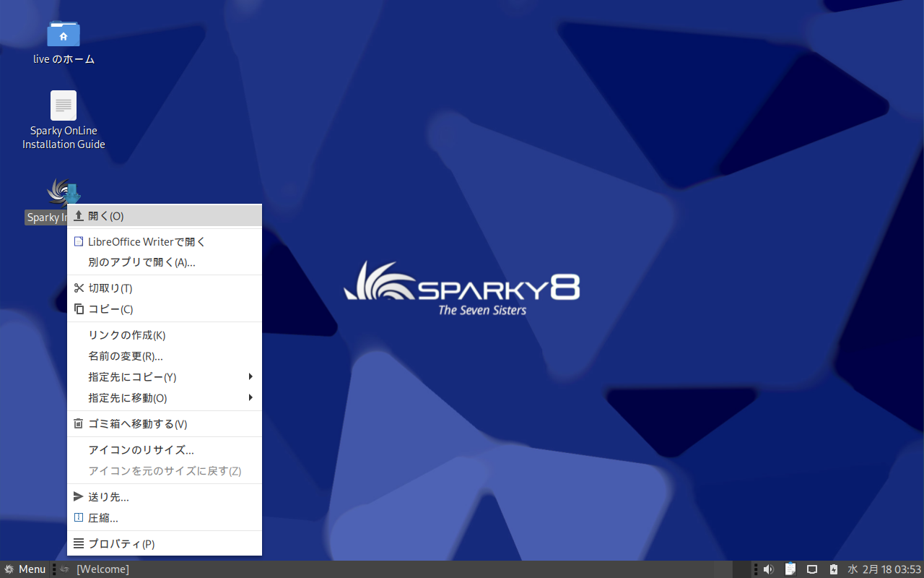Open the 送り先... send-to option

pyautogui.click(x=165, y=497)
